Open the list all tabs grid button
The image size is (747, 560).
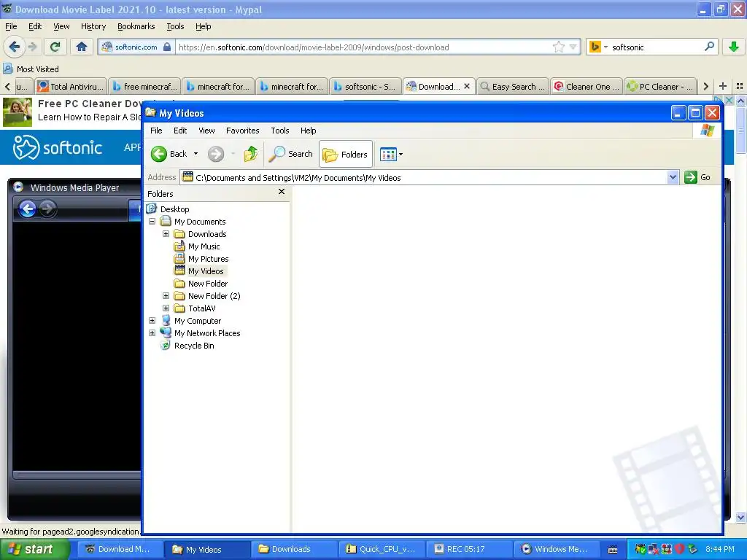(740, 86)
